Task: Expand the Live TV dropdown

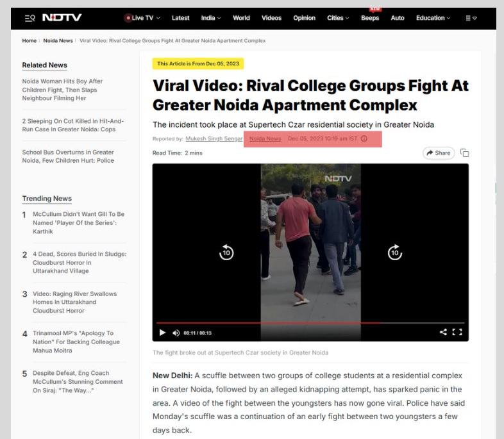Action: point(142,18)
